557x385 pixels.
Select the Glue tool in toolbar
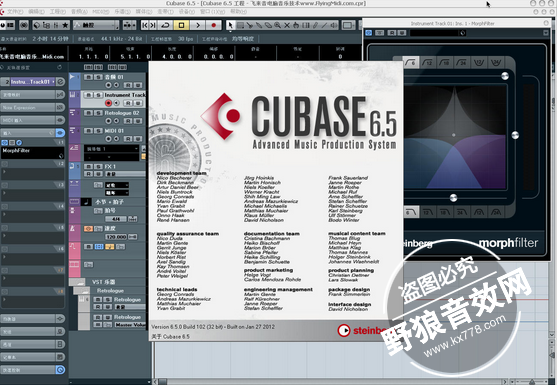click(x=259, y=25)
